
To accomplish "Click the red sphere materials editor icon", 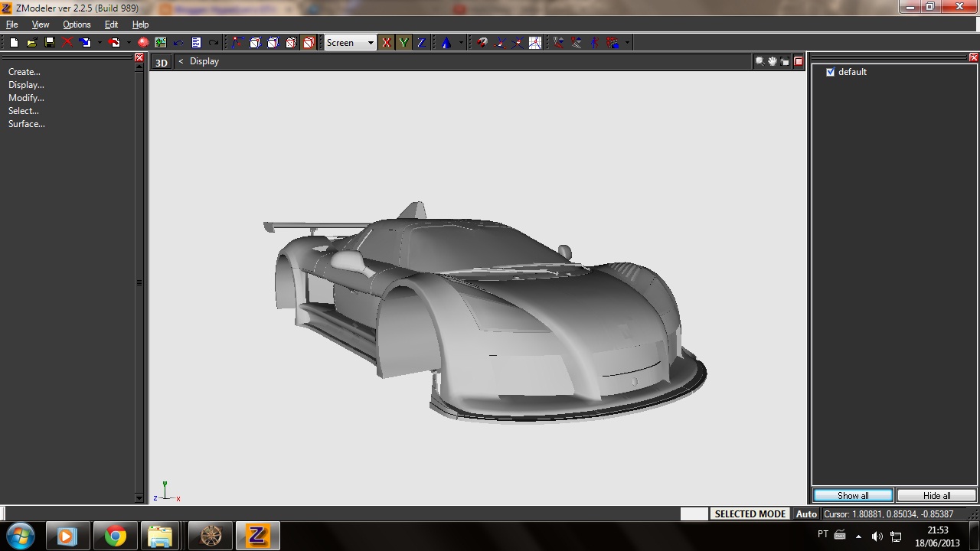I will pos(143,43).
